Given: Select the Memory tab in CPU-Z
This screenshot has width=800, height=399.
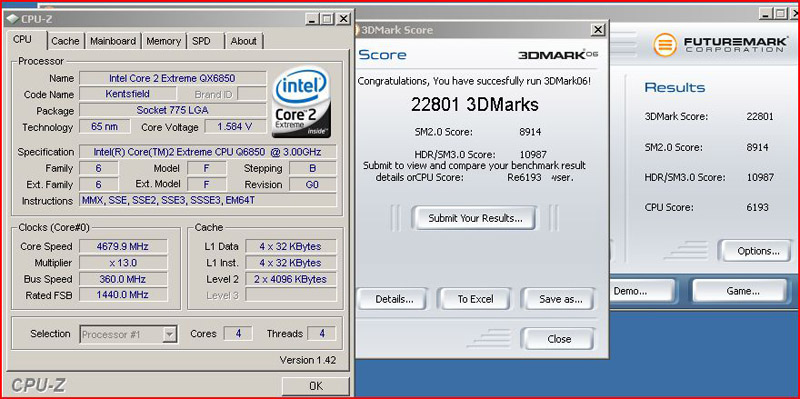Looking at the screenshot, I should pyautogui.click(x=163, y=41).
